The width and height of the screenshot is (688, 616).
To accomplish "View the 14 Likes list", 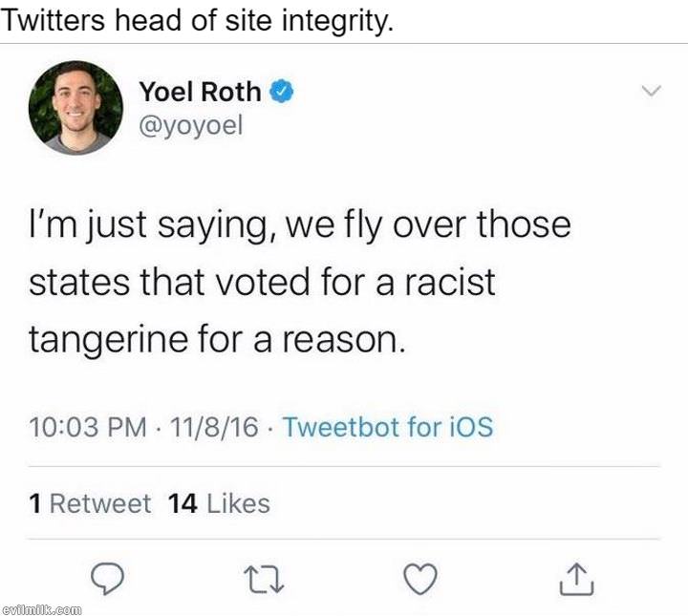I will point(219,503).
